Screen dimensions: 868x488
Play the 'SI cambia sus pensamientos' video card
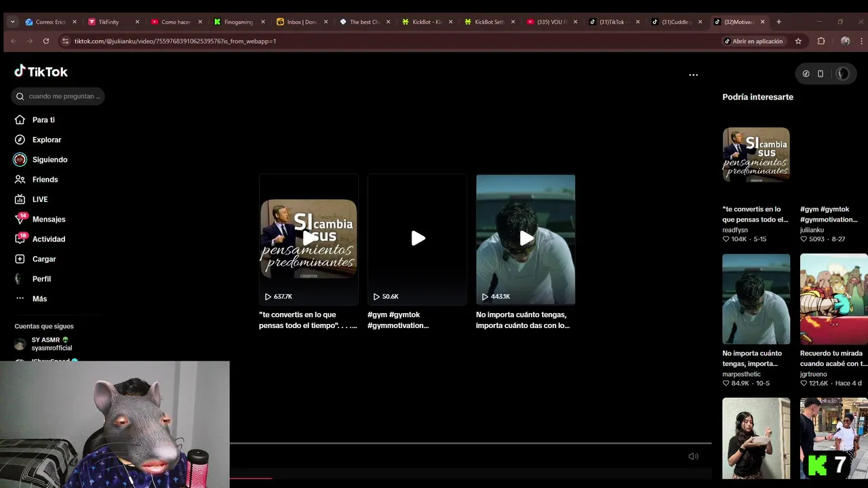click(309, 239)
